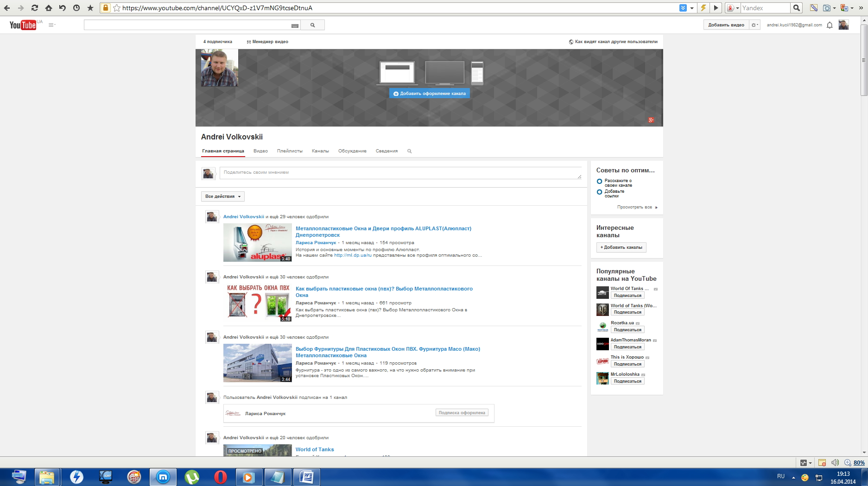Expand the address bar history dropdown arrow
Screen dimensions: 868x486
(692, 8)
